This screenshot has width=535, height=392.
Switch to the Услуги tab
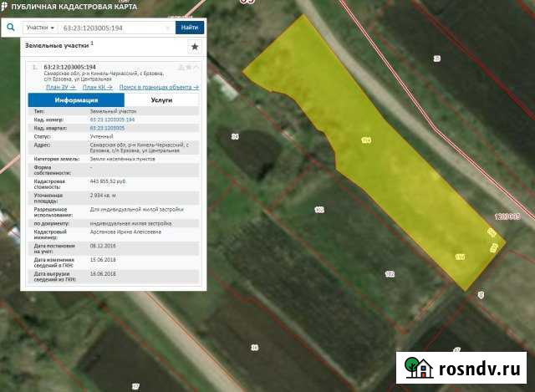(161, 99)
